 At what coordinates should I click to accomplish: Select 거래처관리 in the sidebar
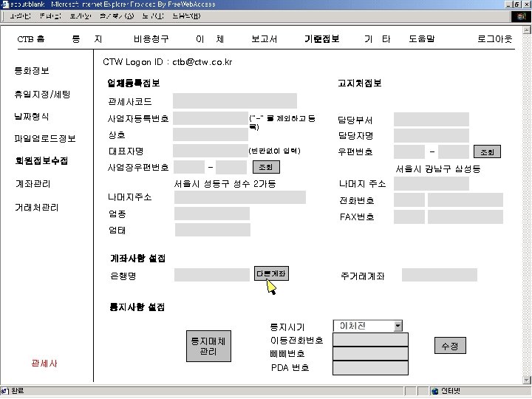pyautogui.click(x=37, y=208)
